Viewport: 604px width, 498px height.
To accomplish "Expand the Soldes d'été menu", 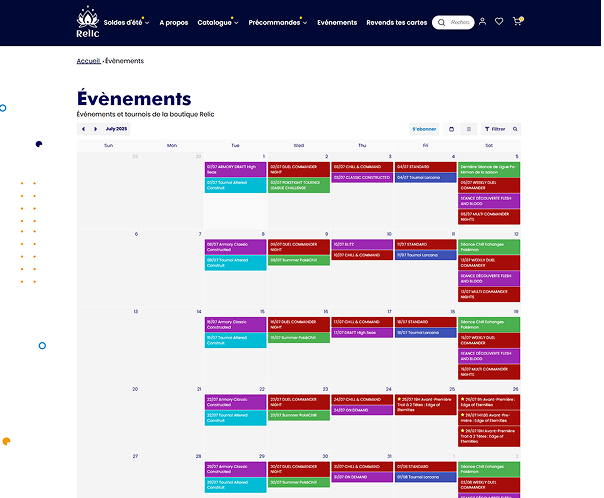I will [126, 22].
